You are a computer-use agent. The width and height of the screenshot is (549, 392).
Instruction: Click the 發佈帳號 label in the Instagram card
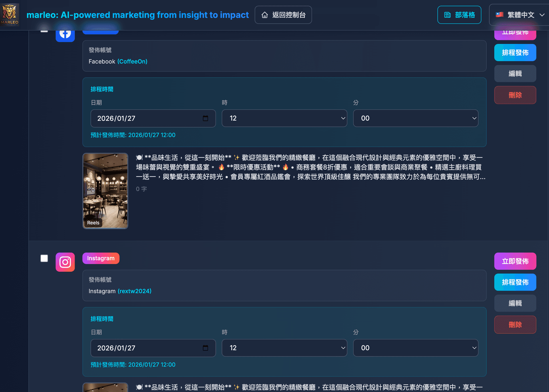100,280
